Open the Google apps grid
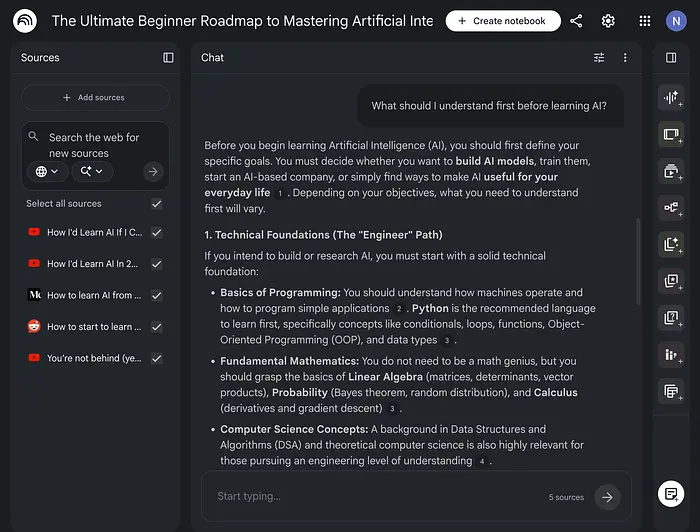This screenshot has height=532, width=700. pyautogui.click(x=645, y=21)
